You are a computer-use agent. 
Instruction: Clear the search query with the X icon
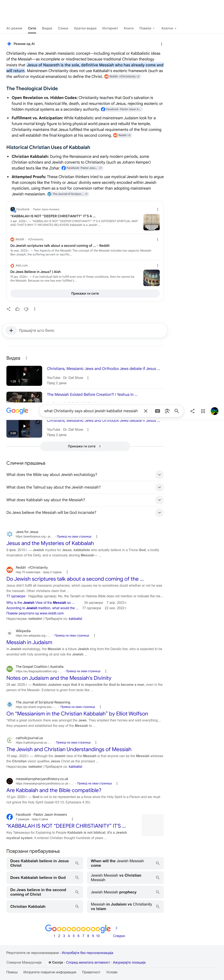145,411
